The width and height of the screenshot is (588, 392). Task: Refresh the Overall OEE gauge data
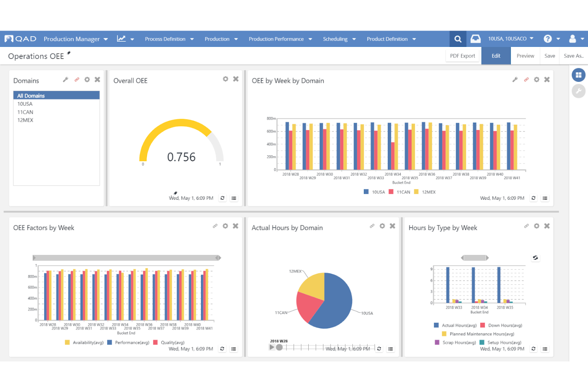[x=222, y=198]
